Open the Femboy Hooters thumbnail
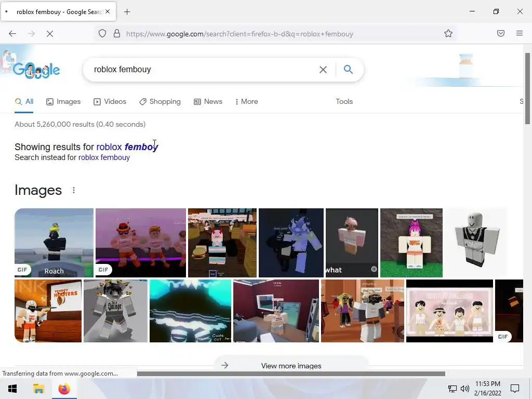 (48, 311)
